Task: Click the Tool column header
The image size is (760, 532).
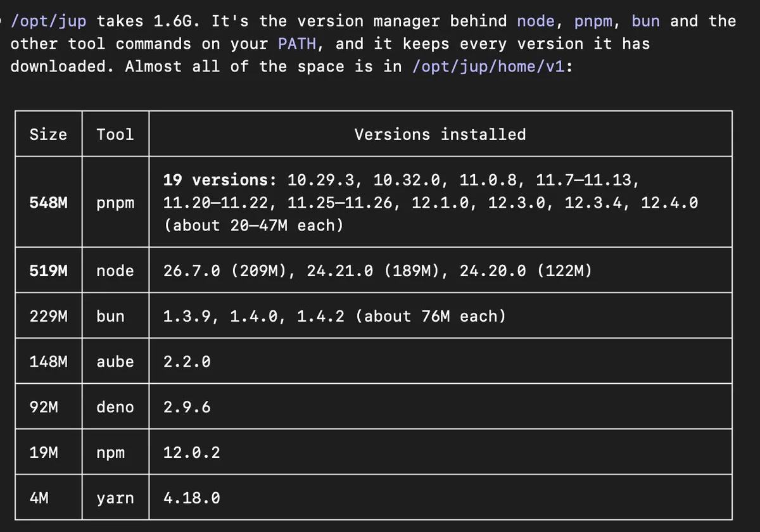Action: click(115, 134)
